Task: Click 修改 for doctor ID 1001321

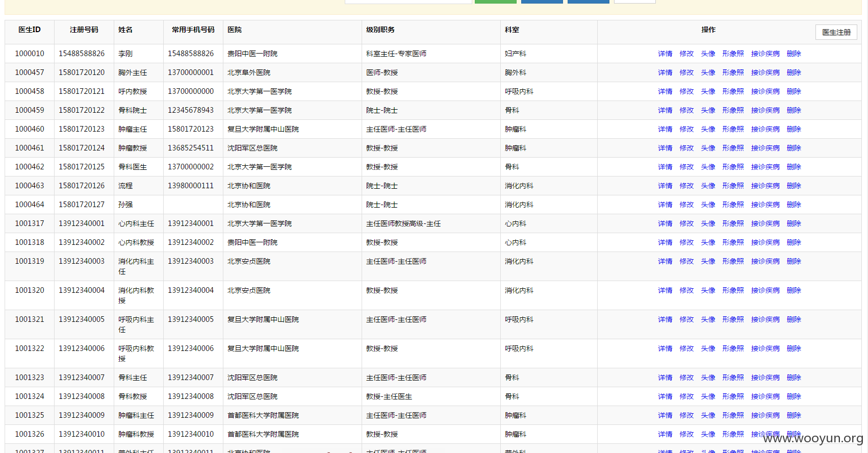Action: click(x=686, y=319)
